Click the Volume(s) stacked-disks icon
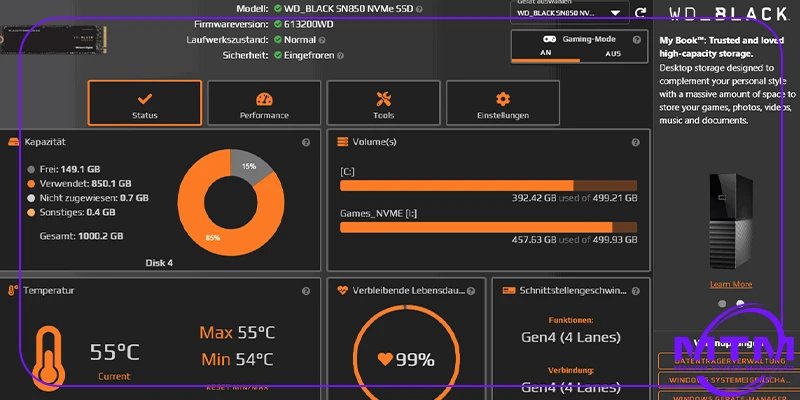 point(342,142)
